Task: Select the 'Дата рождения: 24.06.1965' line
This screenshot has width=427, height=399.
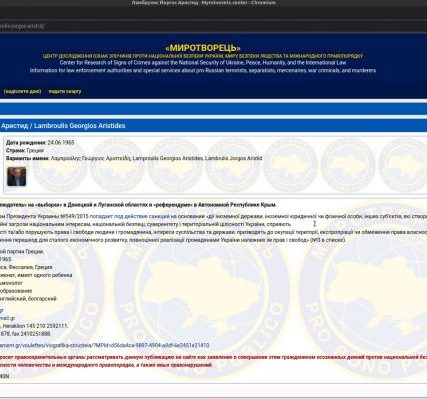Action: [x=40, y=143]
